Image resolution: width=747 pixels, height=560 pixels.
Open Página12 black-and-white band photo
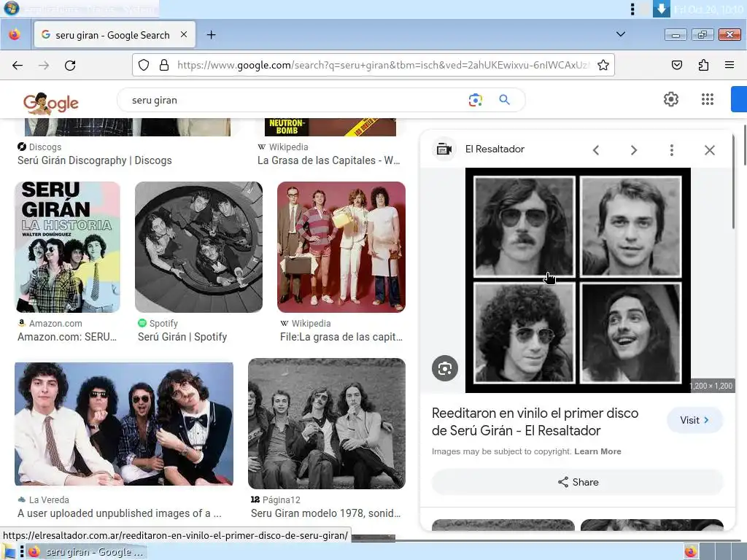pos(327,424)
